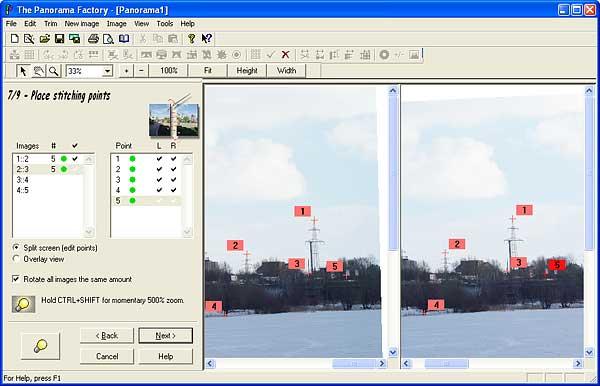Viewport: 600px width, 386px height.
Task: Select point 5 in the Point list
Action: pos(146,200)
